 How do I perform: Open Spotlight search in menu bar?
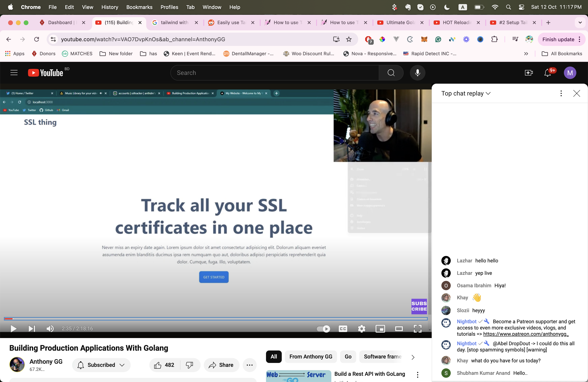pyautogui.click(x=508, y=7)
